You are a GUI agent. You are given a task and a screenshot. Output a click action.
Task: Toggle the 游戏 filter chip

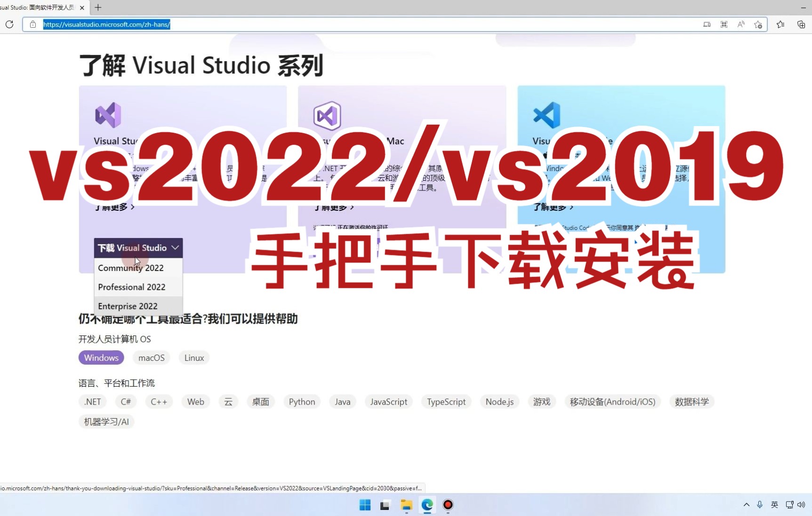coord(542,402)
